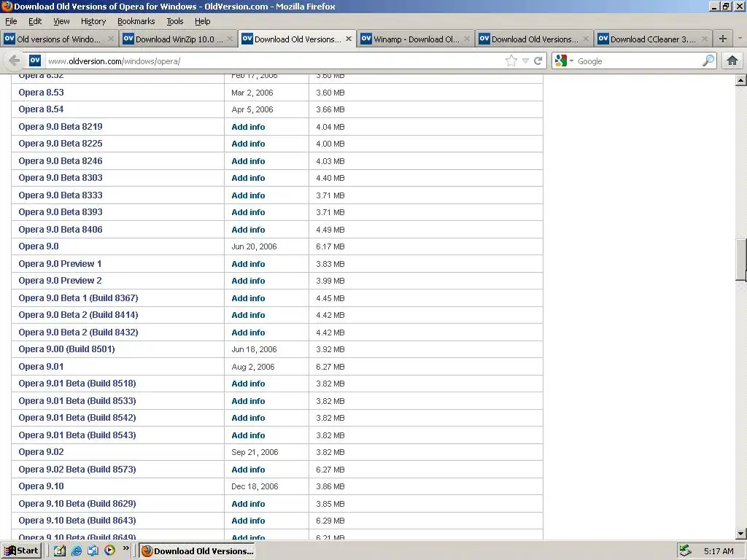Click Add info for Opera 9.0 Preview 2
The width and height of the screenshot is (747, 560).
coord(248,281)
